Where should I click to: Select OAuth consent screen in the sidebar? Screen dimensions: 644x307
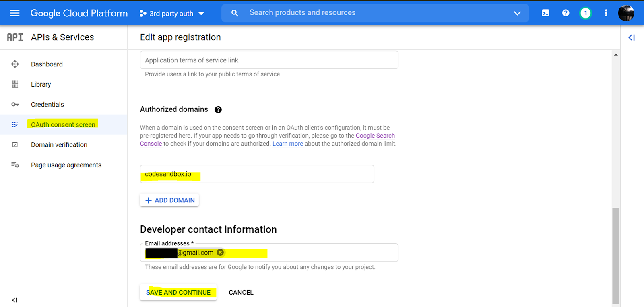point(64,124)
